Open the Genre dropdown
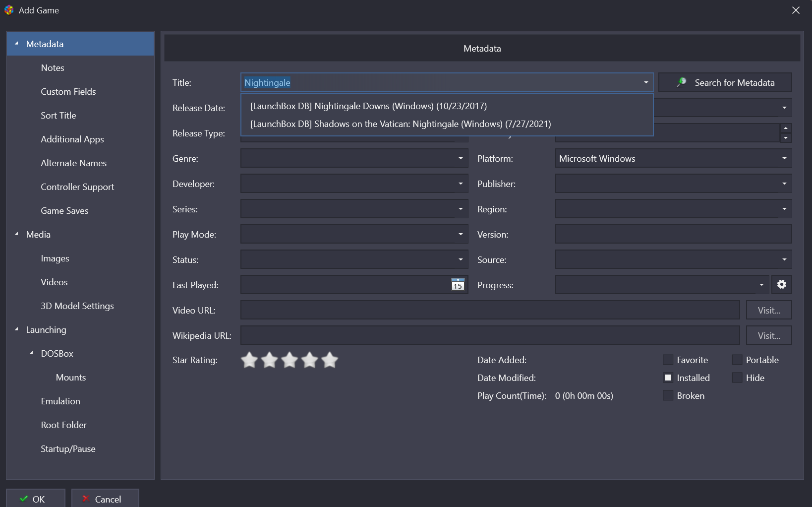The image size is (812, 507). tap(460, 158)
